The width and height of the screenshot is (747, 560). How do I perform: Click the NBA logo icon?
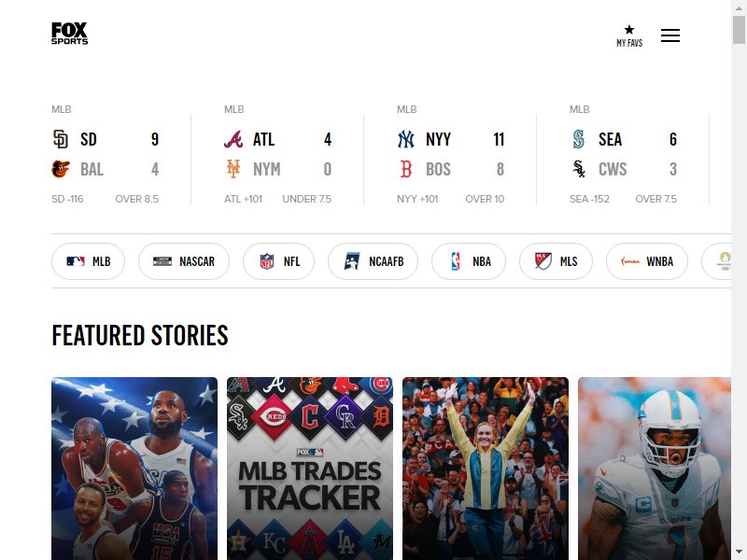point(456,261)
